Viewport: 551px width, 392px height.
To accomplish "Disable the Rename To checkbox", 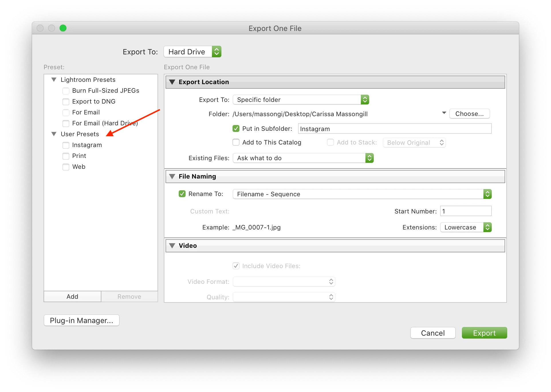I will tap(182, 194).
